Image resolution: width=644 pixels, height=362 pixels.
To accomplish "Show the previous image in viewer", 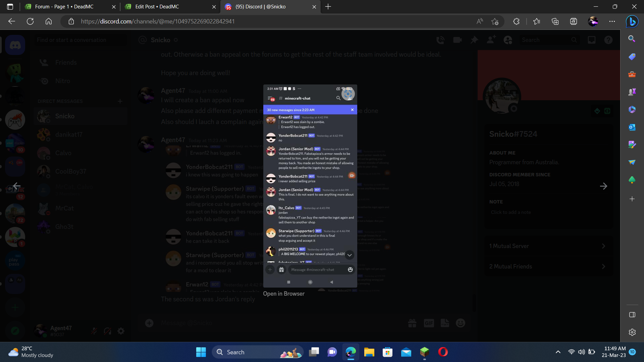I will [x=16, y=186].
